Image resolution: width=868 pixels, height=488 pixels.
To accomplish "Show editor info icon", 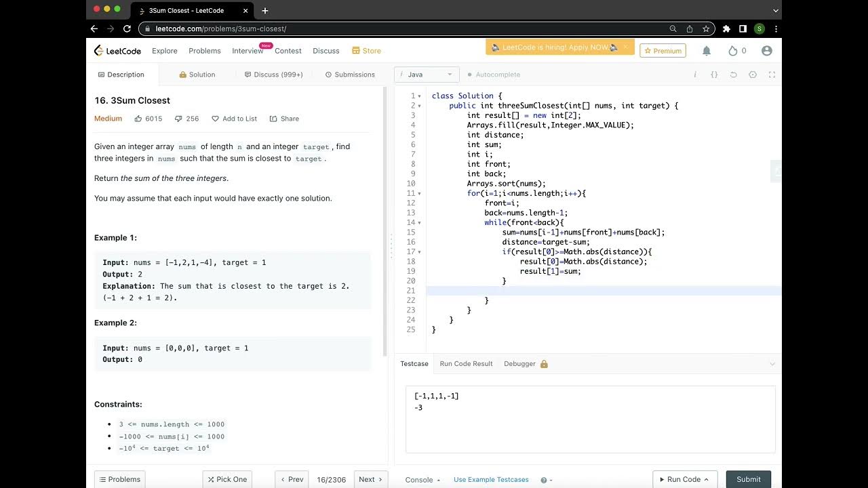I will point(695,75).
